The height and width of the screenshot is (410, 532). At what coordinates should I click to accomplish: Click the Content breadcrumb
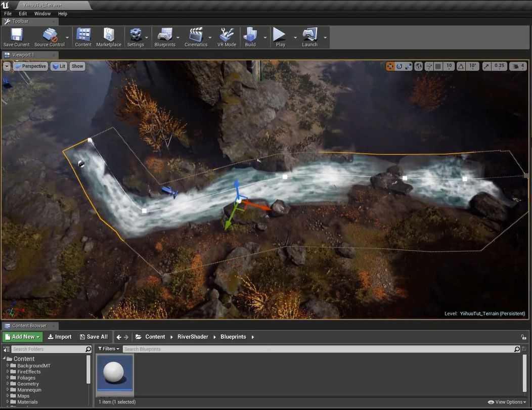pos(155,337)
